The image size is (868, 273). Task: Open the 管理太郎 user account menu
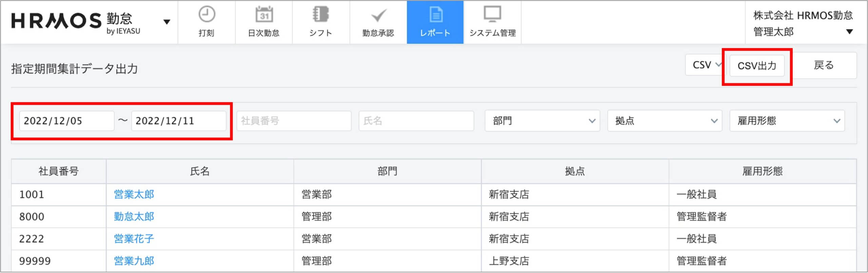pos(803,24)
